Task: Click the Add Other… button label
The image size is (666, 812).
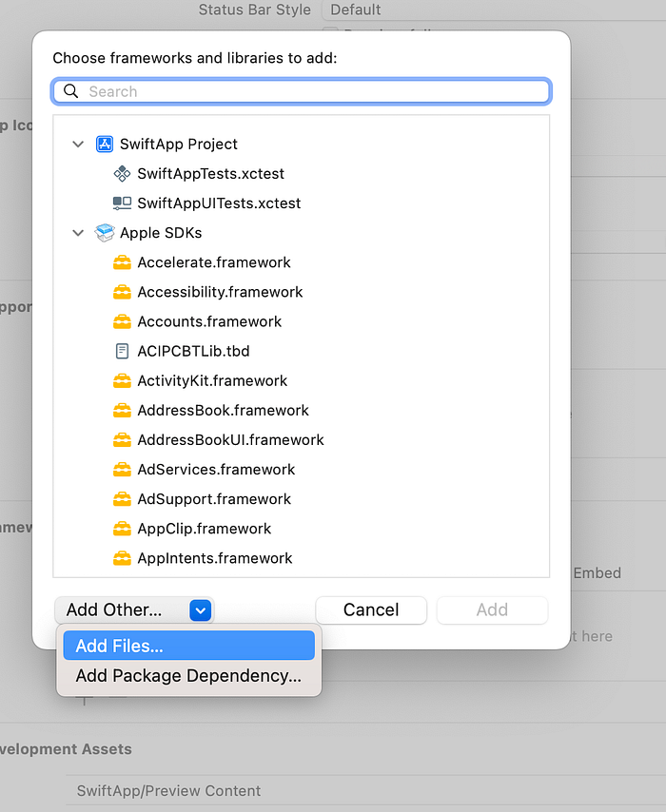Action: point(114,610)
